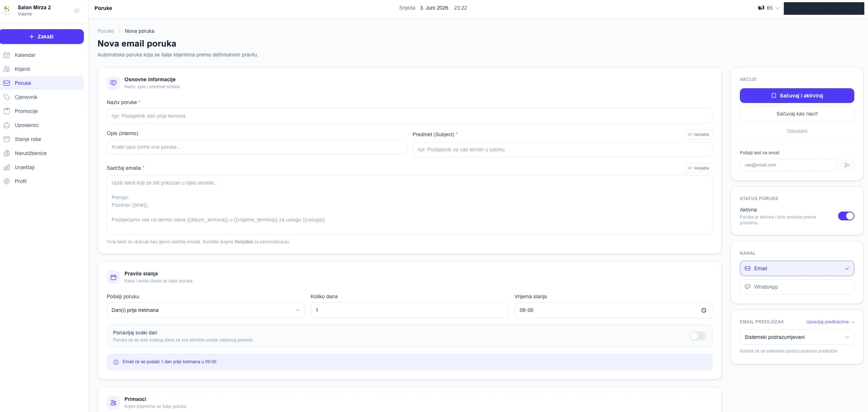
Task: Click the Narudžbenice clipboard icon
Action: pyautogui.click(x=7, y=153)
